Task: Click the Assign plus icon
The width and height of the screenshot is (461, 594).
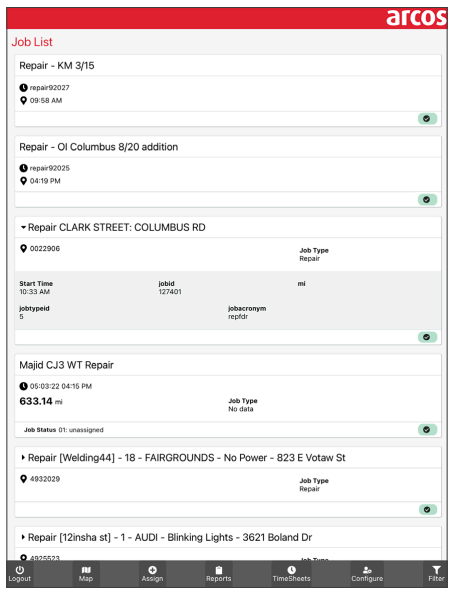Action: [152, 570]
